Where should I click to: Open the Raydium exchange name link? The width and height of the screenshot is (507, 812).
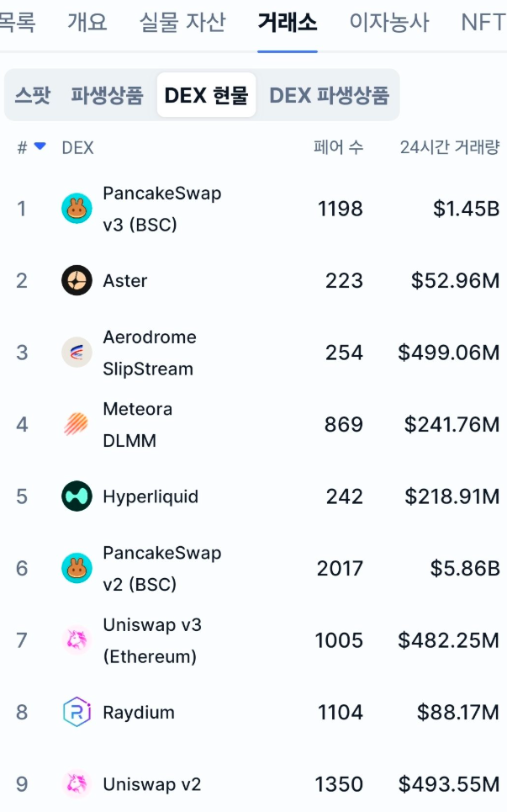click(x=139, y=713)
